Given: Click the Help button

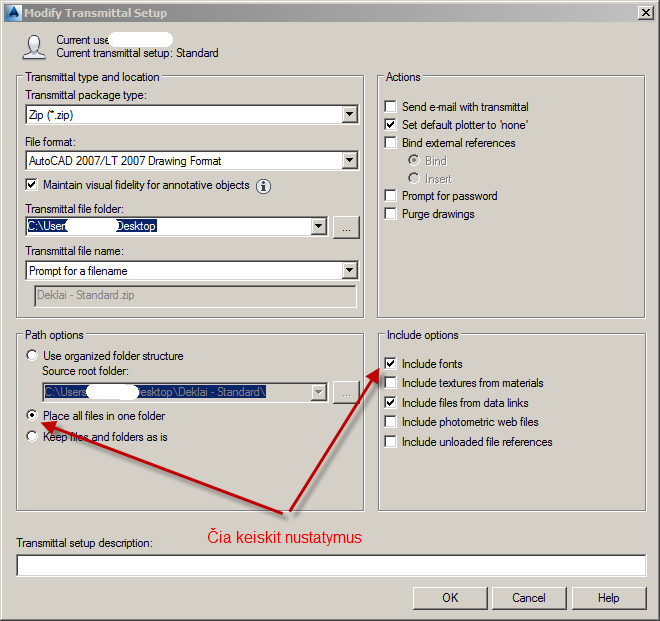Looking at the screenshot, I should [609, 598].
